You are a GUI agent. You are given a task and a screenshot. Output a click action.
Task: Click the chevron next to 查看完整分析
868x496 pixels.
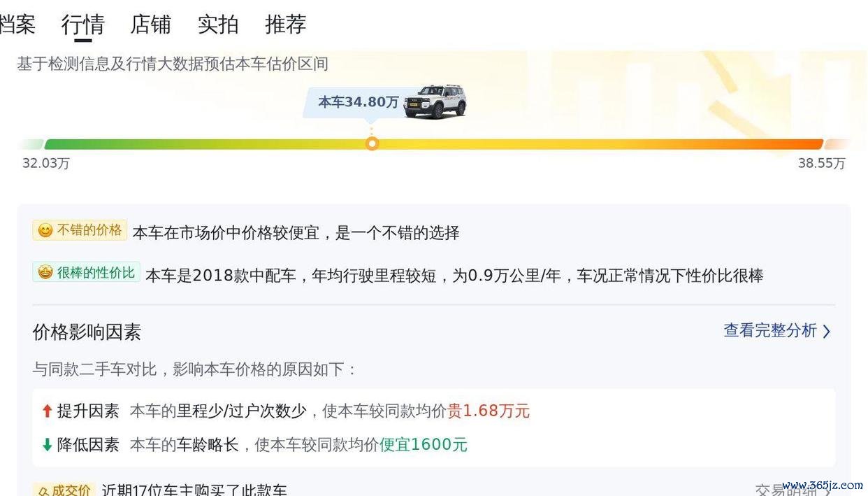(x=827, y=331)
